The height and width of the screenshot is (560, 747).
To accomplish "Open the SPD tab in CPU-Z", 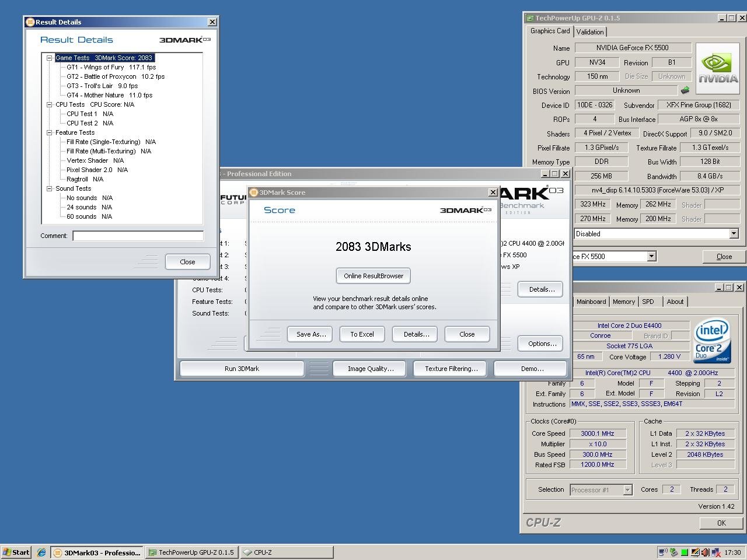I will [648, 302].
